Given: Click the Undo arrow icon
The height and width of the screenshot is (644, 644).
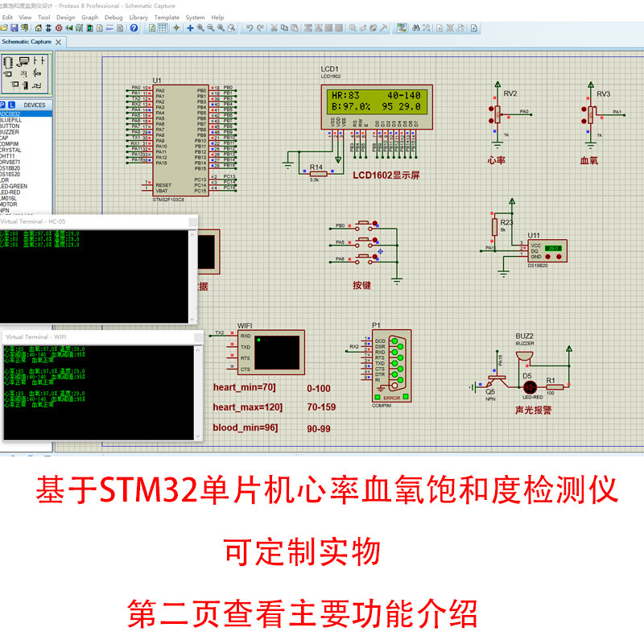Looking at the screenshot, I should 250,28.
